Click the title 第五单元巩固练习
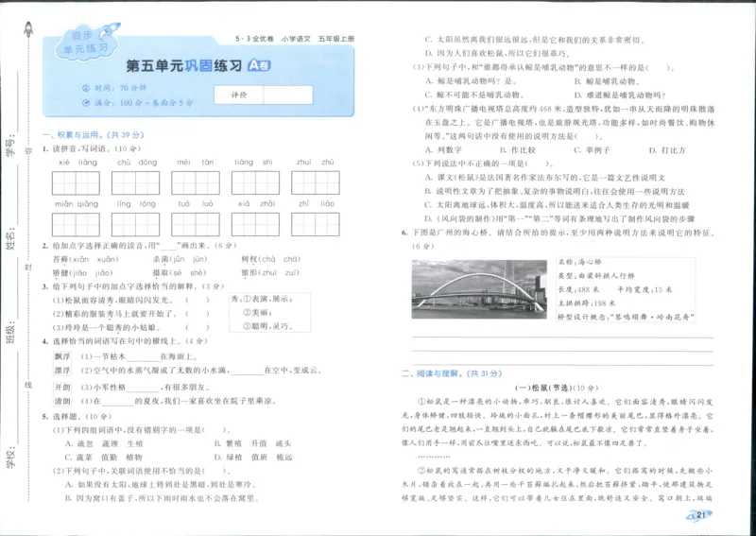 (183, 65)
